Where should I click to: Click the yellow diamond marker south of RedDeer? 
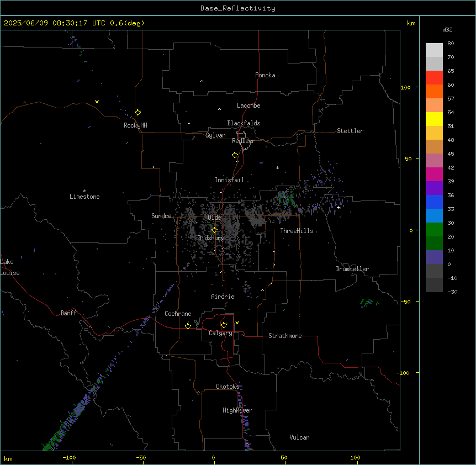[x=235, y=155]
